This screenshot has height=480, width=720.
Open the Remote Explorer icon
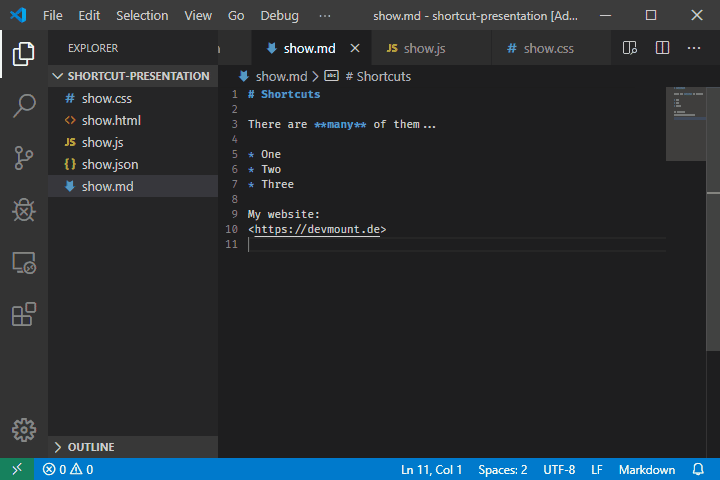coord(24,263)
